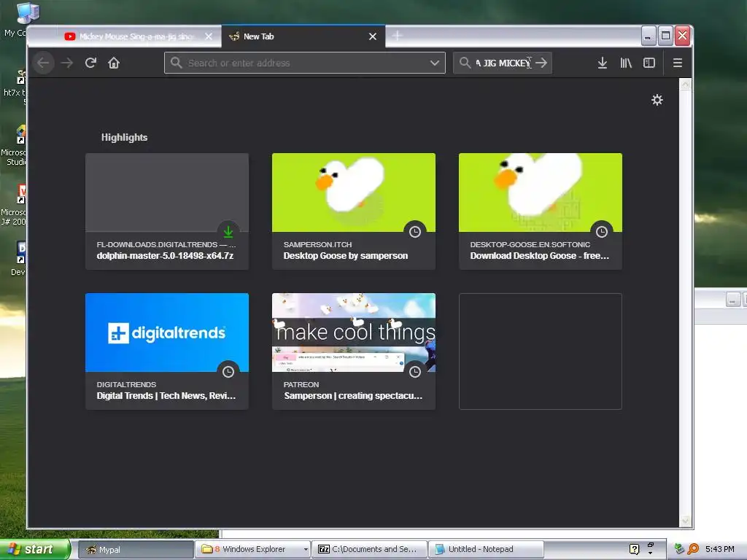Click history clock on Softonic goose card
Screen dimensions: 747x560
click(x=602, y=232)
